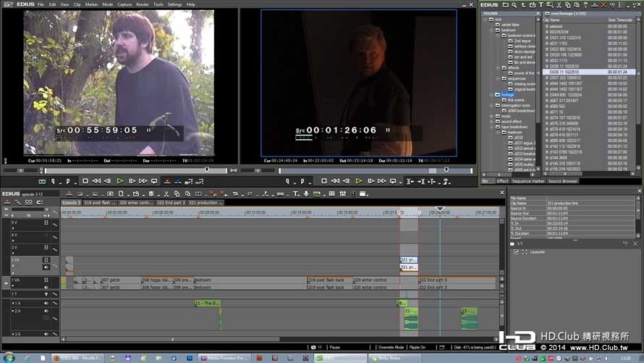Open the Render menu

[143, 4]
